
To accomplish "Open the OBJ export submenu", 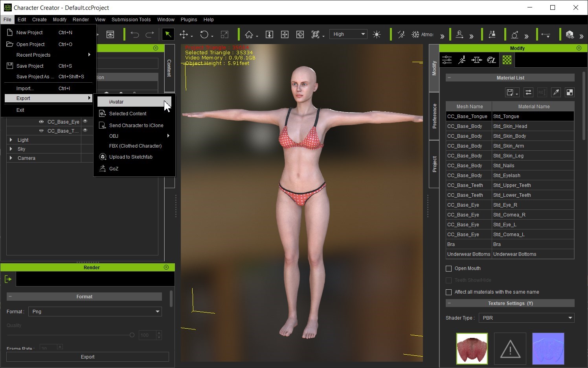I will (134, 136).
